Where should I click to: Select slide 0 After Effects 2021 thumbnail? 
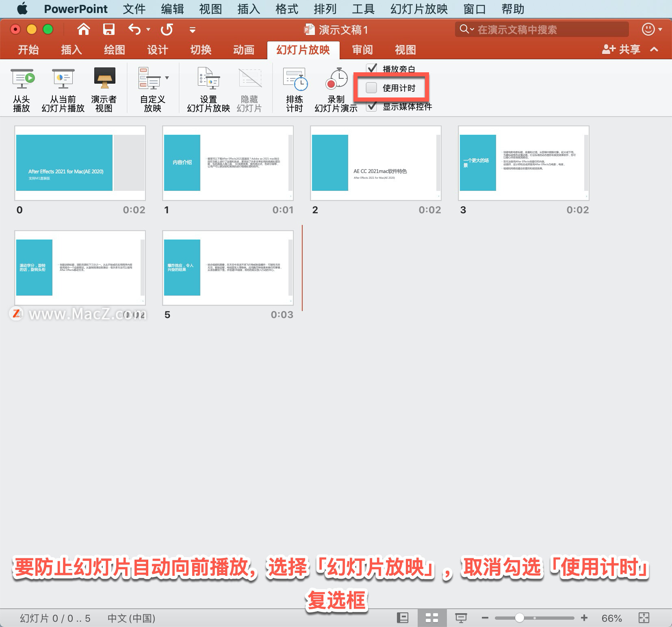(80, 163)
